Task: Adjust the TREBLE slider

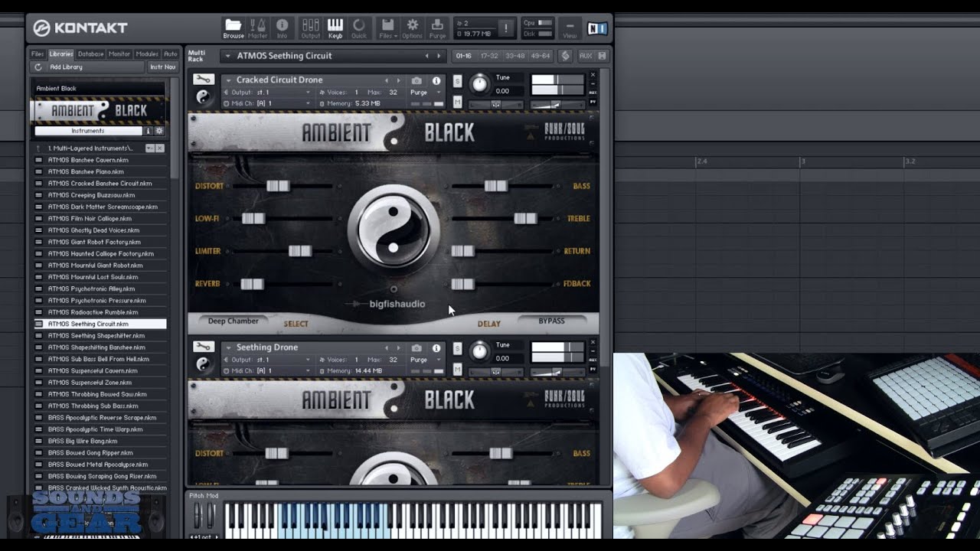Action: (525, 218)
